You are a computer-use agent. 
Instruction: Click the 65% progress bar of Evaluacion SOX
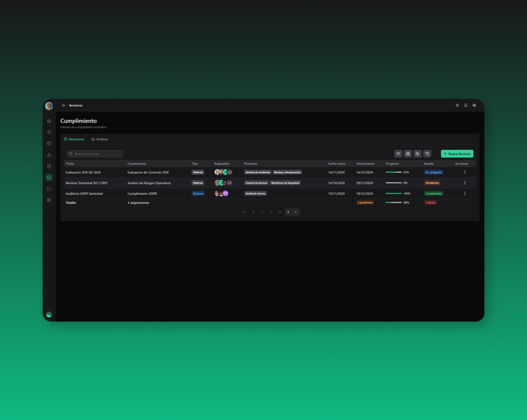click(x=394, y=172)
